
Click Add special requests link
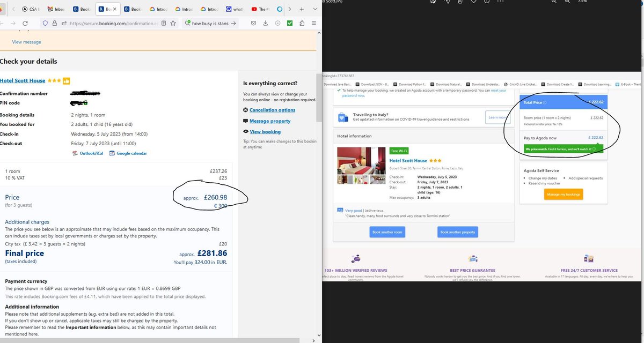[x=586, y=178]
